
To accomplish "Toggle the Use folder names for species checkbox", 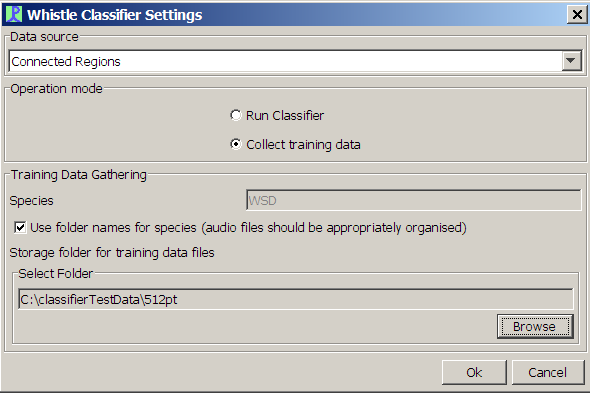I will pyautogui.click(x=20, y=227).
